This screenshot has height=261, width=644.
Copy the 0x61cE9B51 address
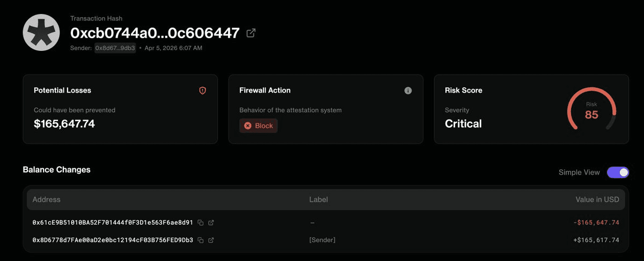[201, 222]
